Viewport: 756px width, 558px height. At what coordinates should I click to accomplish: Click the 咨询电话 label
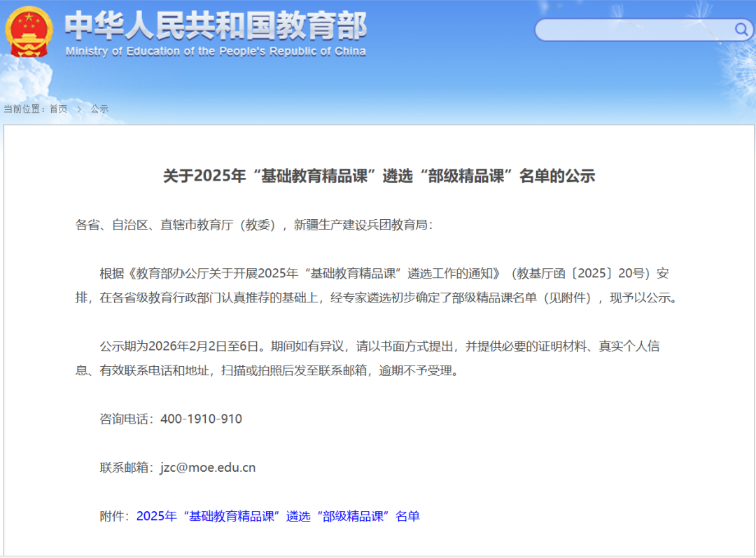pos(127,419)
